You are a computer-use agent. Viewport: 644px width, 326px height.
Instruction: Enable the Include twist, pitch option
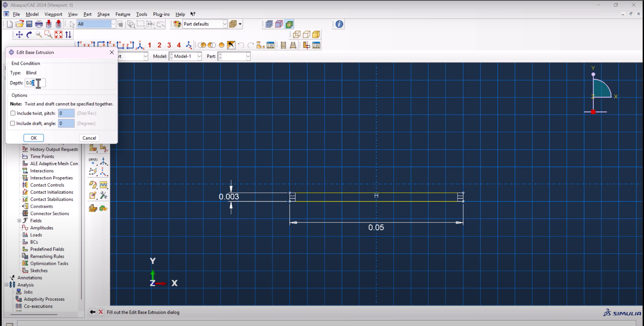pyautogui.click(x=13, y=113)
